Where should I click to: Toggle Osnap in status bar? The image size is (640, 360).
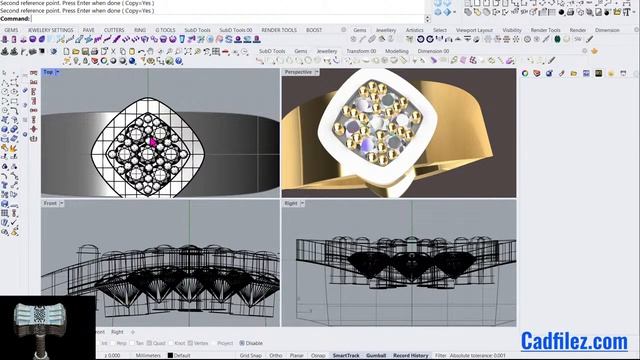(x=318, y=356)
